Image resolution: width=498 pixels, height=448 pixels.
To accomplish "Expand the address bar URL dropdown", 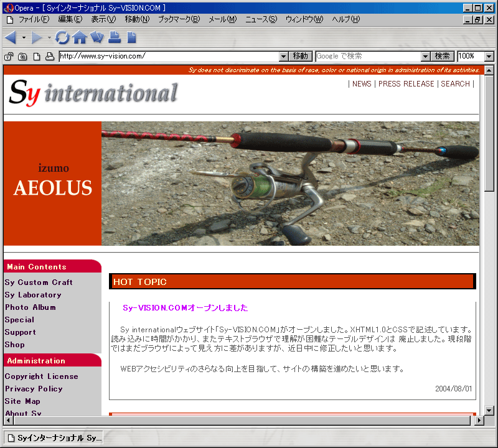I will click(x=284, y=57).
